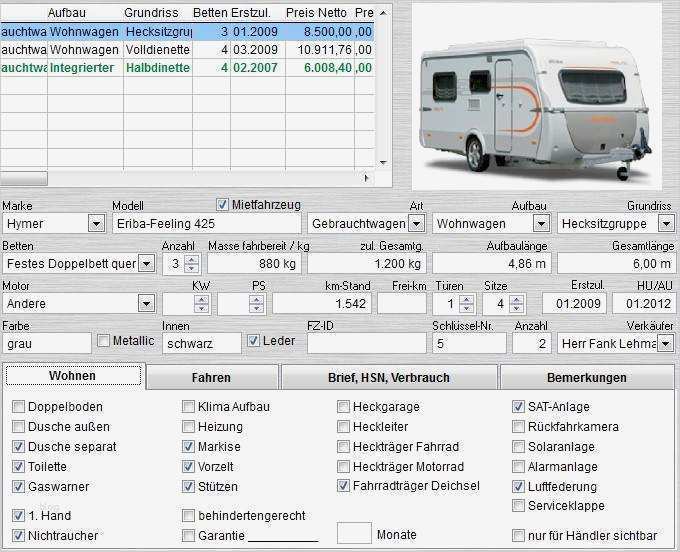Adjust the Betten Anzahl stepper
The height and width of the screenshot is (552, 680).
click(191, 264)
